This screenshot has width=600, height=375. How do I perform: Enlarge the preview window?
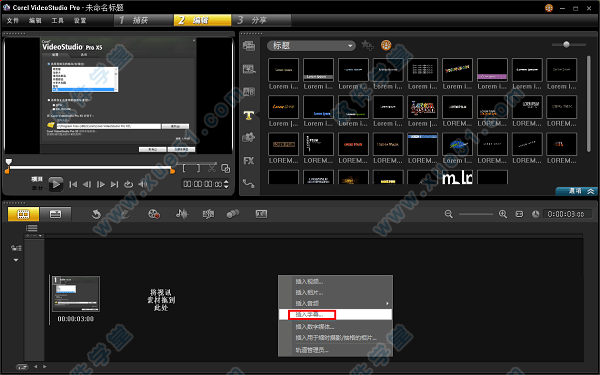tap(226, 168)
